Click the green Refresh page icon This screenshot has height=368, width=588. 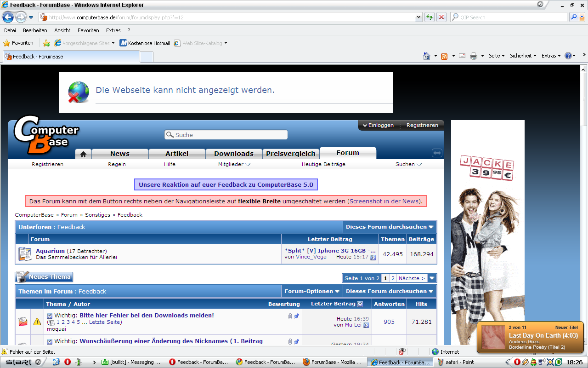point(430,17)
